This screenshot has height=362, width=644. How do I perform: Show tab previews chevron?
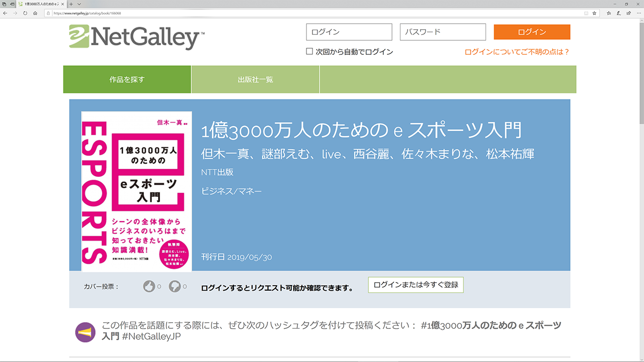pyautogui.click(x=79, y=4)
